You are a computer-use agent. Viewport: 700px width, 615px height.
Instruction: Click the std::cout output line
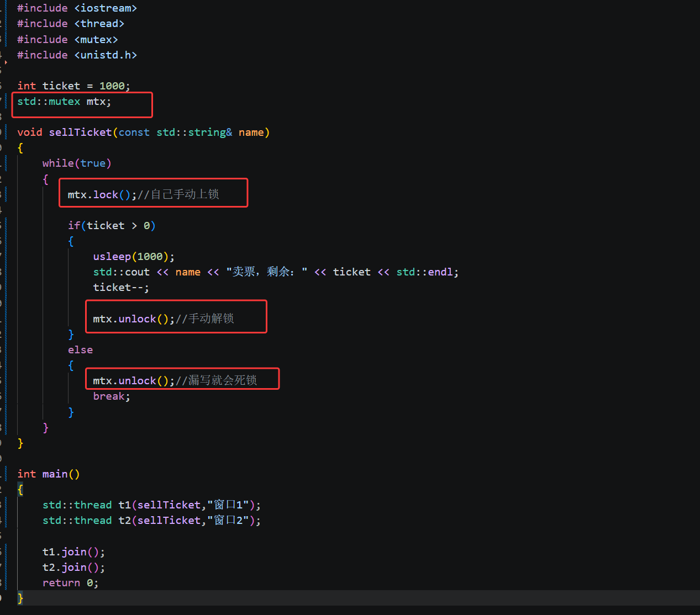coord(276,272)
